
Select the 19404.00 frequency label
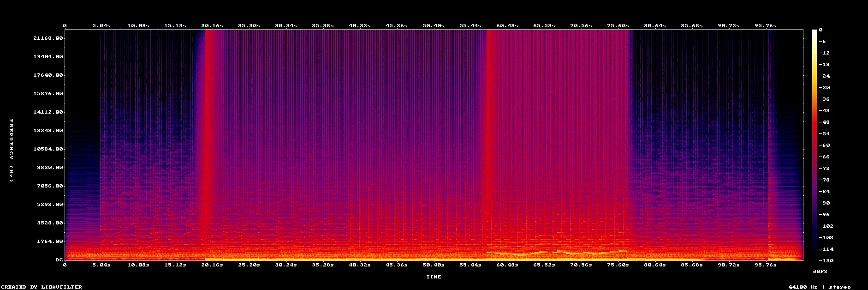tap(48, 57)
